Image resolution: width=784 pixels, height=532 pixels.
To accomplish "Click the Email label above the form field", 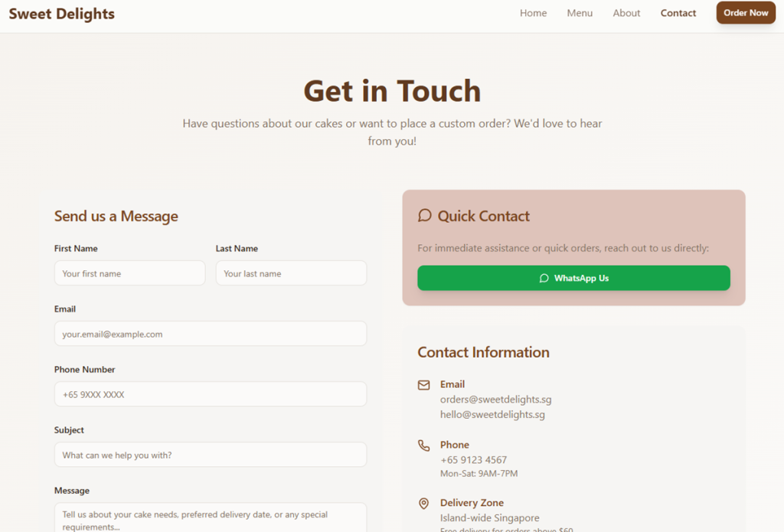I will click(65, 309).
